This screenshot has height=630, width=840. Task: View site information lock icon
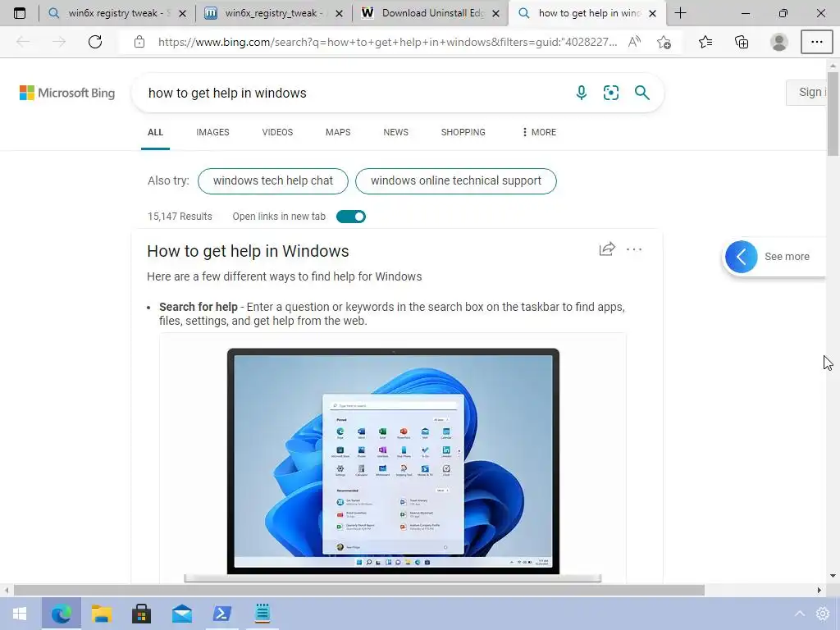[x=139, y=42]
